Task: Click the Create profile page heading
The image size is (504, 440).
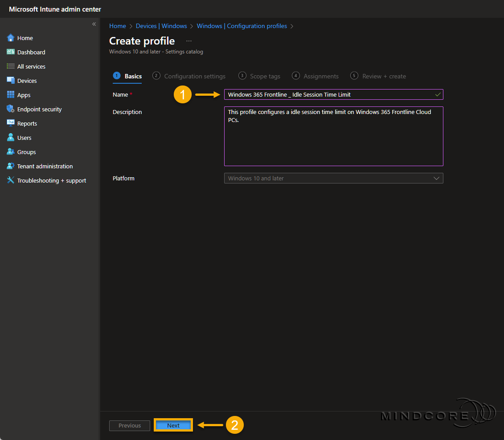Action: [142, 41]
